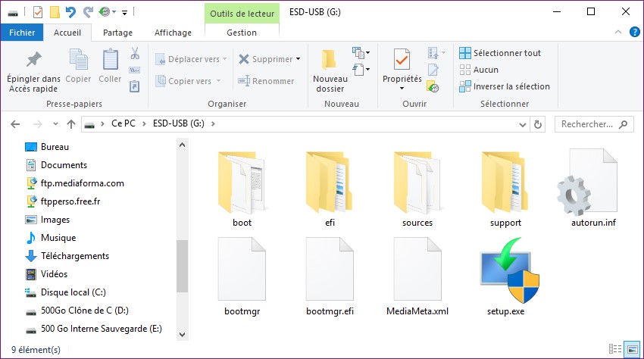The width and height of the screenshot is (644, 359).
Task: Click Épingler dans Accès rapide pin icon
Action: coord(33,61)
